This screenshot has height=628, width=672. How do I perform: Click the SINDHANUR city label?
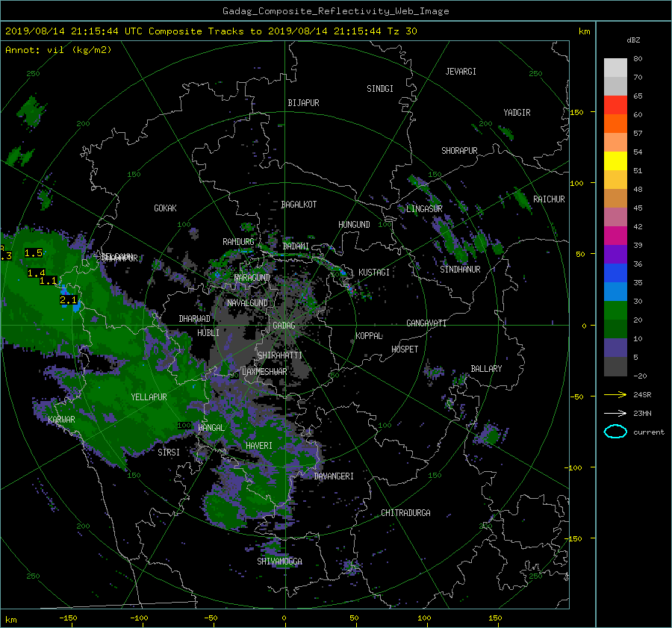(x=460, y=270)
